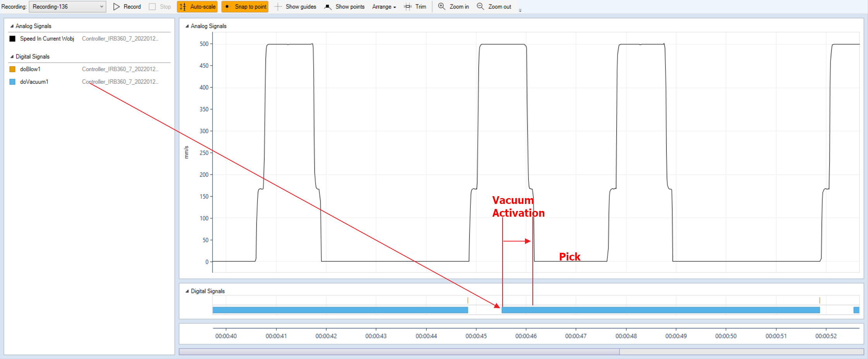
Task: Click the Zoom out magnifier icon
Action: point(480,6)
